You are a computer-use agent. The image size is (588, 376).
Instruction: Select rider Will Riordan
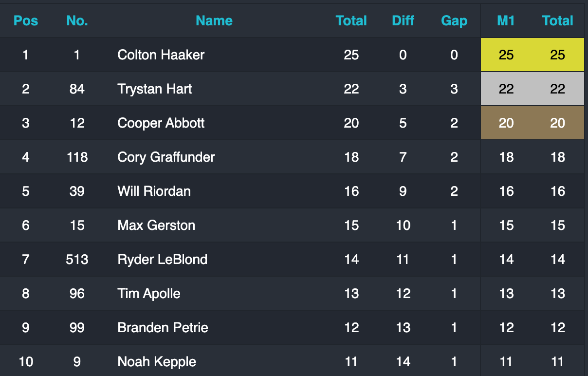tap(154, 191)
